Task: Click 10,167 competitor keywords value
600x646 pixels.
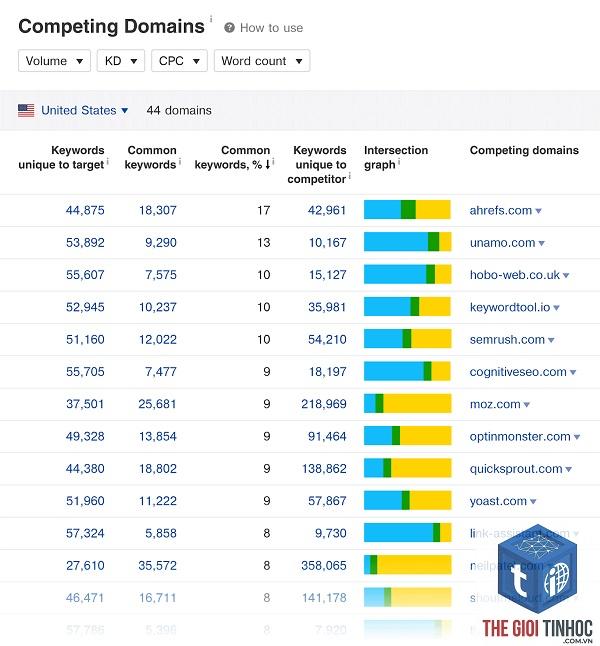Action: coord(328,243)
